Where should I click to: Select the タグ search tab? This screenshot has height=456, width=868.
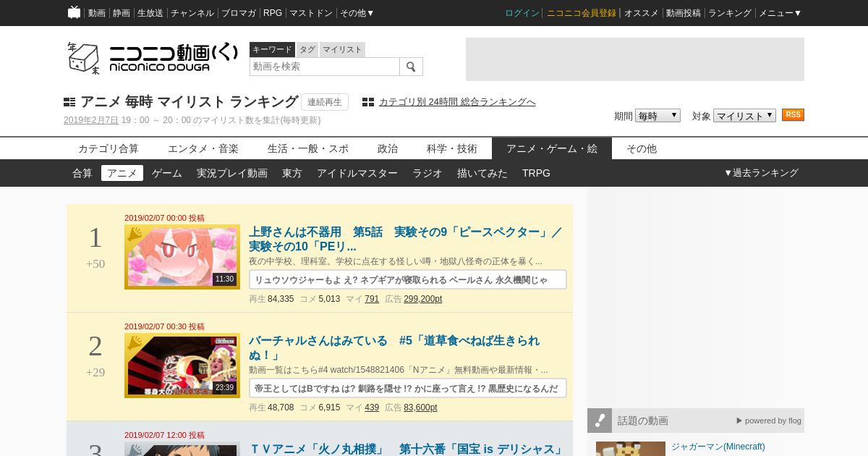pyautogui.click(x=307, y=49)
